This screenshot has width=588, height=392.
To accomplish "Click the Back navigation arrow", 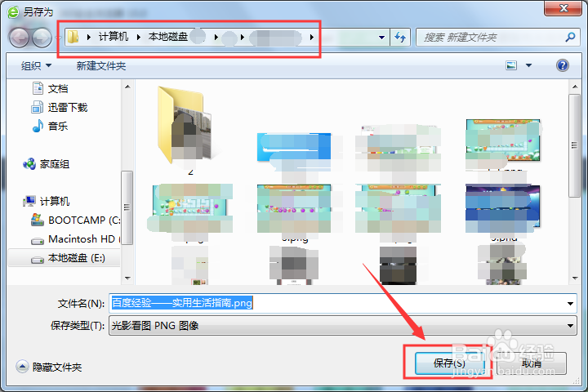I will tap(19, 38).
